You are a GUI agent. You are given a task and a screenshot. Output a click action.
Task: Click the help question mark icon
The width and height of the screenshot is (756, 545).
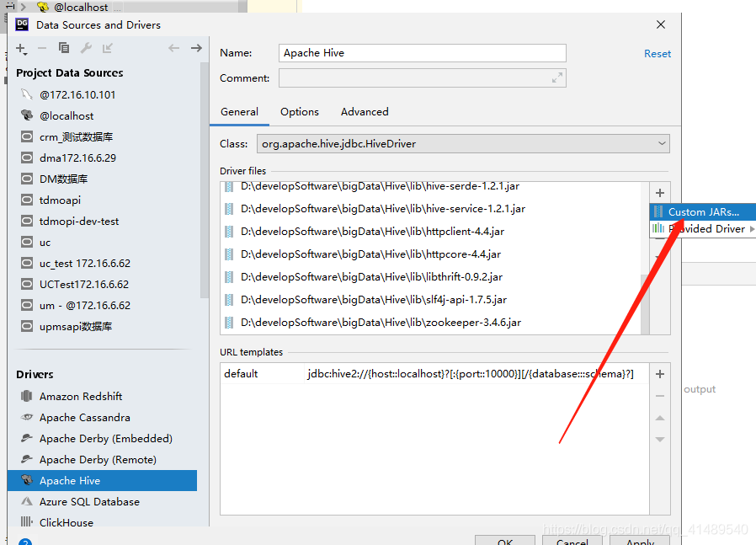click(x=25, y=542)
